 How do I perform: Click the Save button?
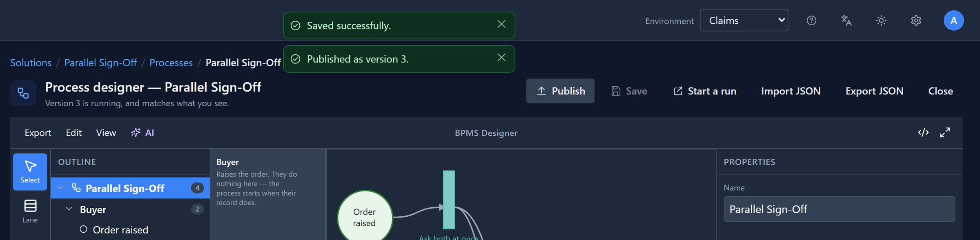[629, 91]
